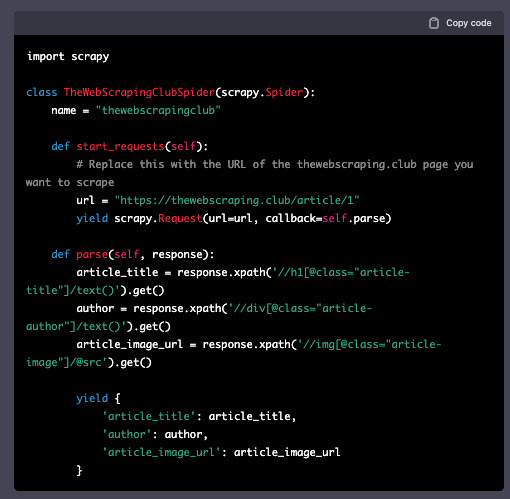Click the clipboard icon beside Copy code

click(x=434, y=23)
